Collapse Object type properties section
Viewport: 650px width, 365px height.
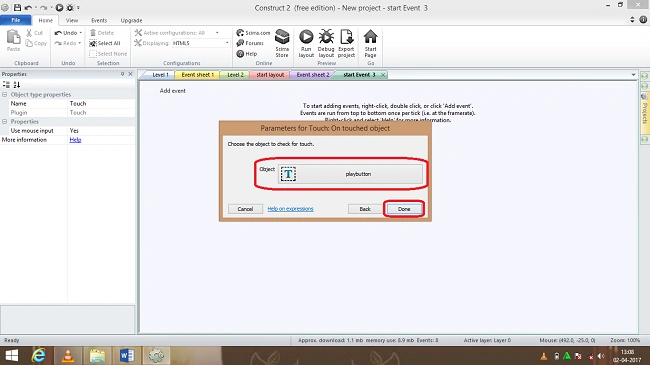pos(5,95)
